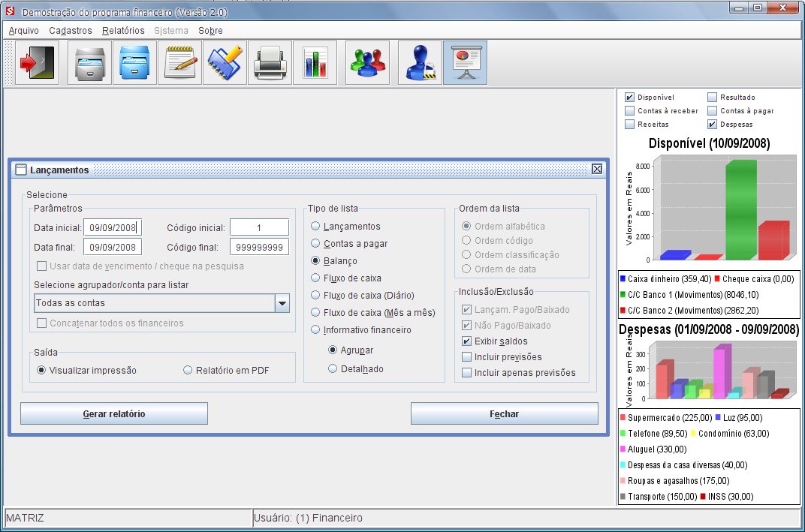Select Visualizar impressão output option
Image resolution: width=805 pixels, height=532 pixels.
(41, 370)
